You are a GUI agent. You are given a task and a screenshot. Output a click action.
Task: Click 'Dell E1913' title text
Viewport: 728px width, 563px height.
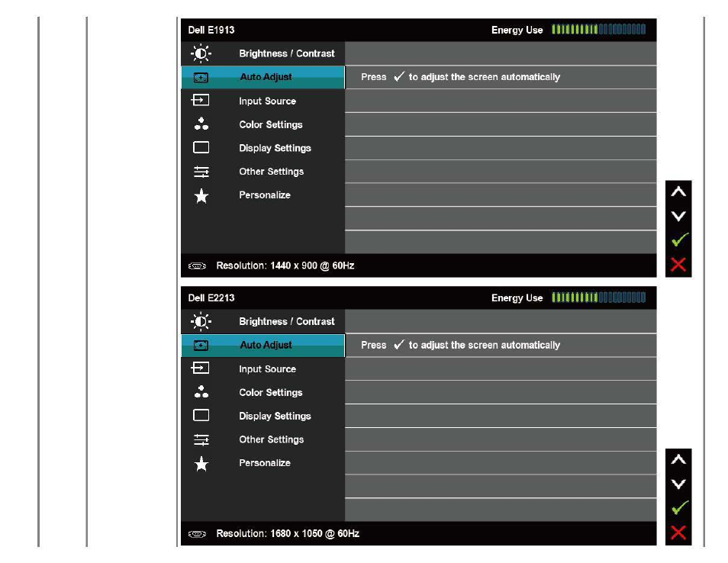211,31
